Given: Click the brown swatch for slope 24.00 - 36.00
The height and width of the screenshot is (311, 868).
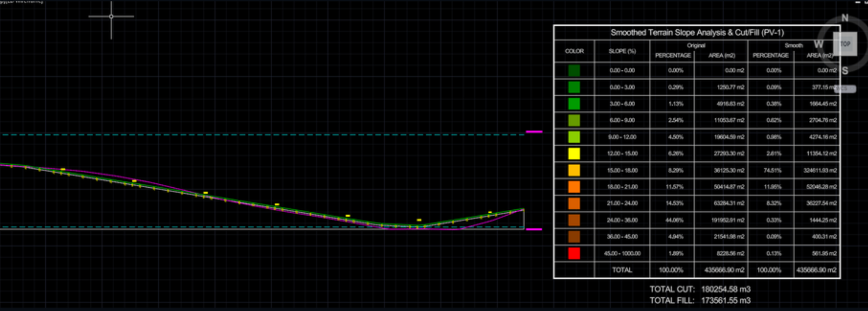Looking at the screenshot, I should click(x=574, y=220).
